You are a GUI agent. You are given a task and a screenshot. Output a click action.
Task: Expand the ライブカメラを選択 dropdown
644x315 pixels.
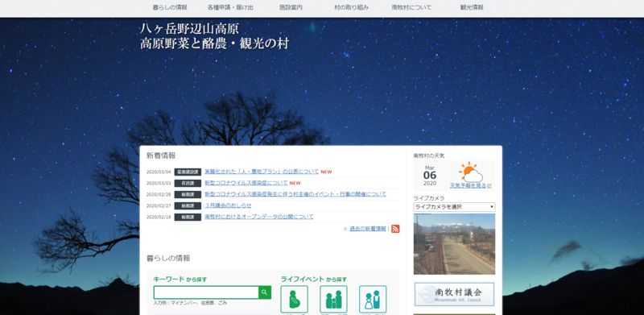click(454, 207)
